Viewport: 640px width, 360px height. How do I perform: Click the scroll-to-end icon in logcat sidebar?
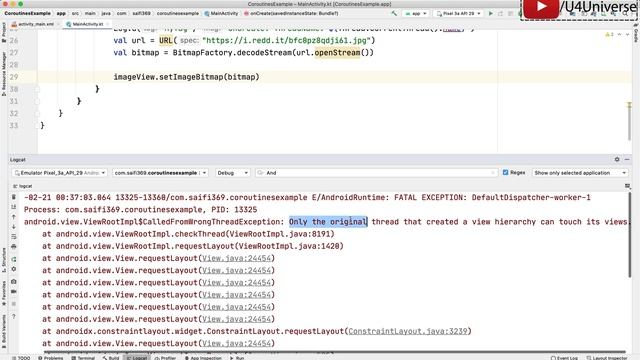[x=13, y=207]
